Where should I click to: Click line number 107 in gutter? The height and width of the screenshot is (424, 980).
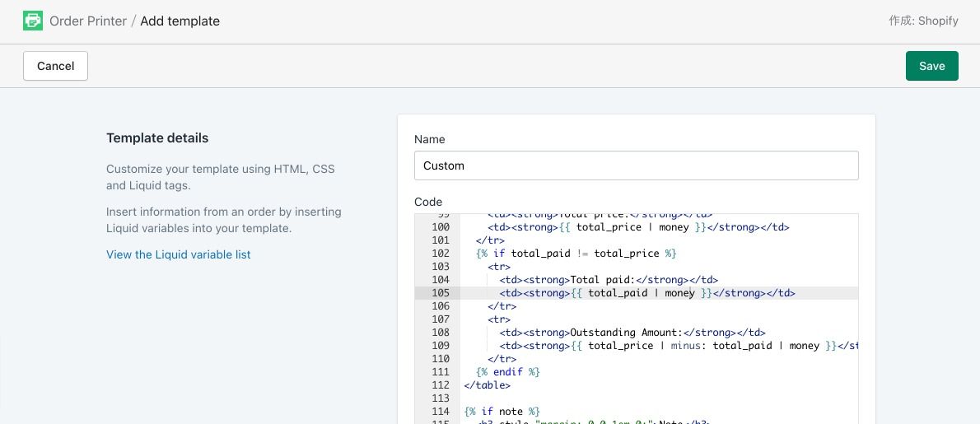pyautogui.click(x=440, y=319)
